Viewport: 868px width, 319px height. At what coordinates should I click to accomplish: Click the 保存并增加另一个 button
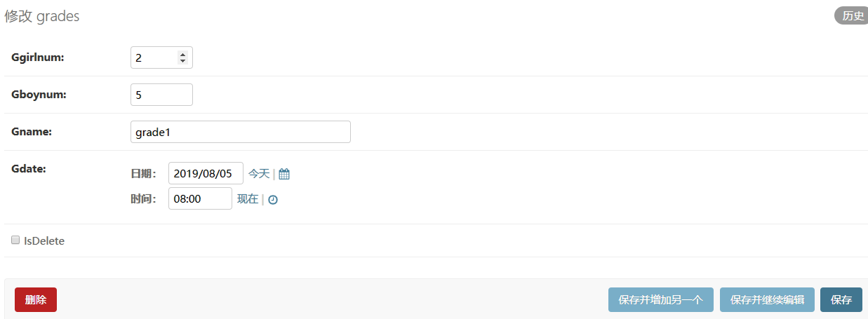coord(661,299)
